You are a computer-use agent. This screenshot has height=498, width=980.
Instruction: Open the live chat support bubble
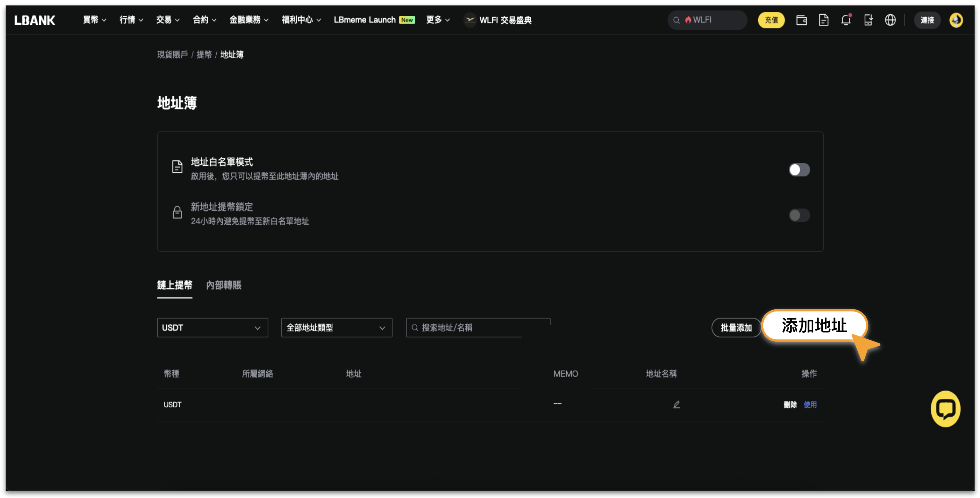[945, 409]
